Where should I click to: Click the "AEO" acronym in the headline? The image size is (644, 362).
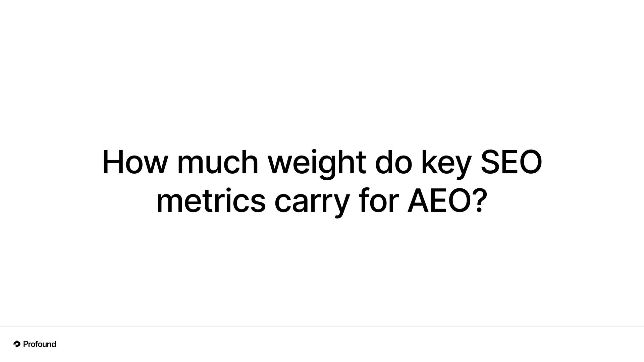(x=439, y=201)
